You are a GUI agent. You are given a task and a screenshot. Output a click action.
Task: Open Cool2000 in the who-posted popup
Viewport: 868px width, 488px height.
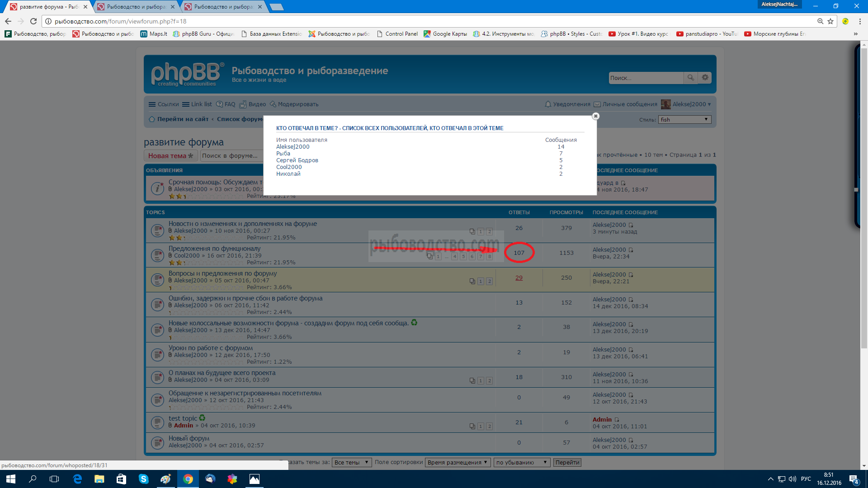click(289, 167)
